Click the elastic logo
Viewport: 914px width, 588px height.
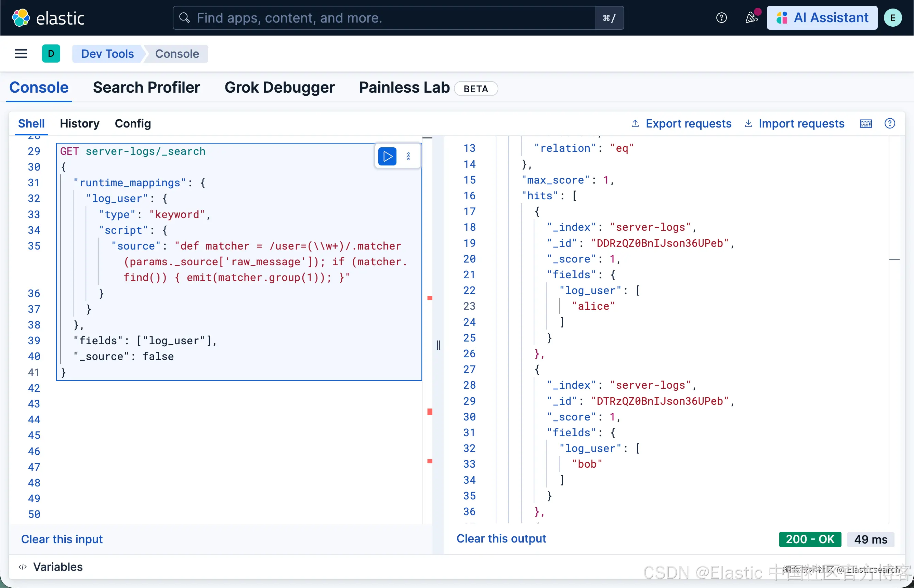[x=49, y=18]
